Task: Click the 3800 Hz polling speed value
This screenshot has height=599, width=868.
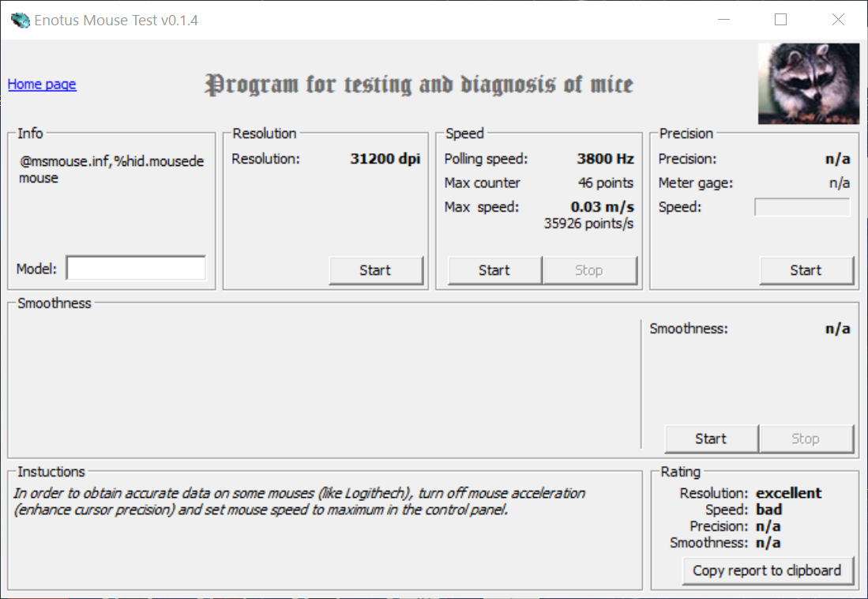Action: point(606,159)
